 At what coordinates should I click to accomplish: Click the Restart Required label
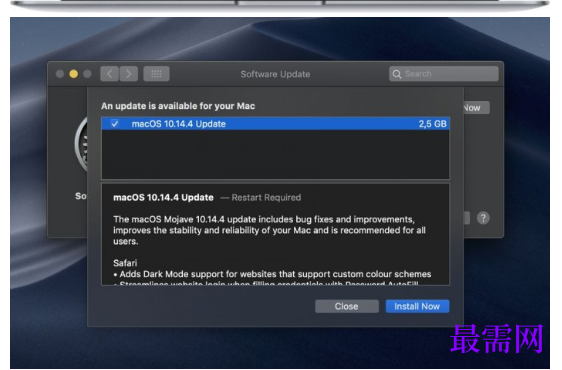pyautogui.click(x=266, y=197)
